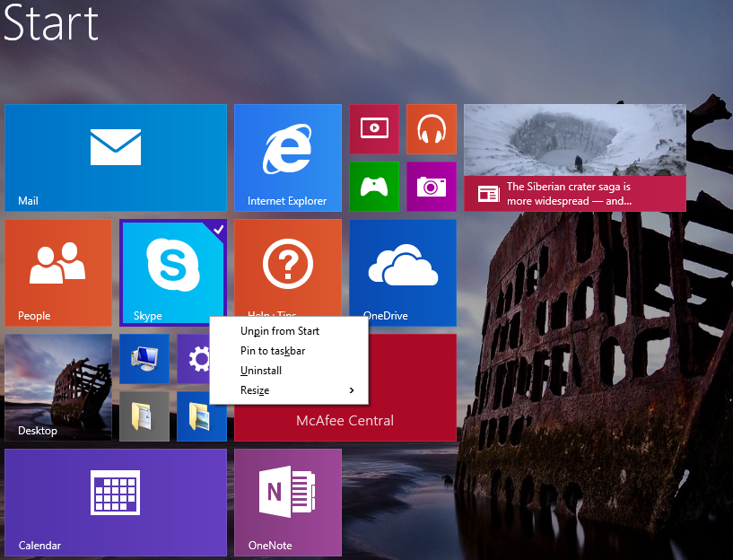Open the Siberian crater news tile
The height and width of the screenshot is (560, 733).
point(575,158)
